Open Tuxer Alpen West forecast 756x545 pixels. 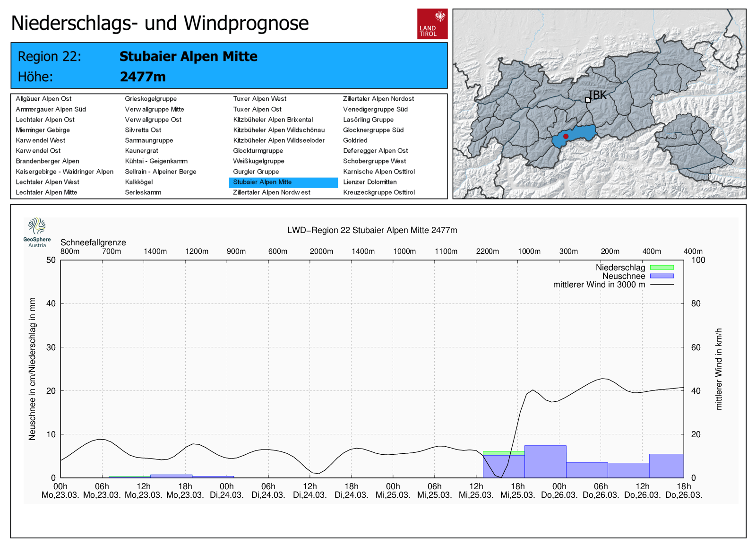coord(259,99)
